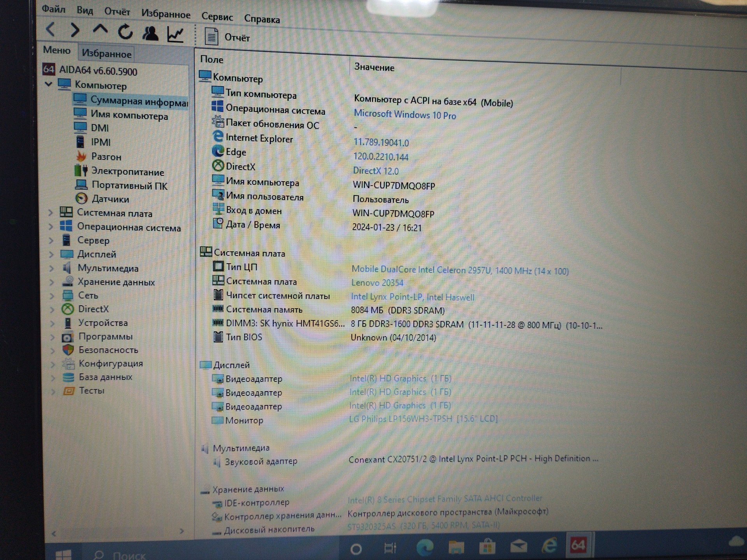This screenshot has width=747, height=560.
Task: Expand the Сервер tree node
Action: [x=51, y=240]
